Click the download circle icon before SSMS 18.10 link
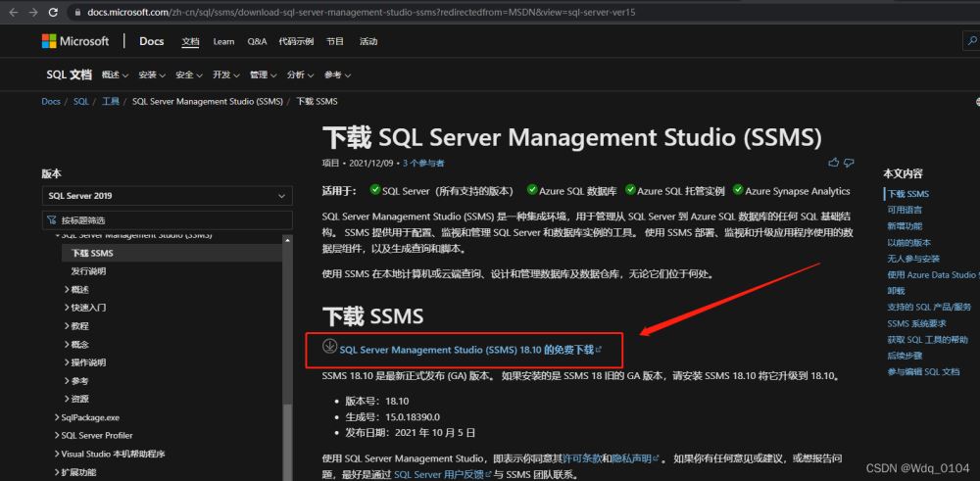 [330, 347]
